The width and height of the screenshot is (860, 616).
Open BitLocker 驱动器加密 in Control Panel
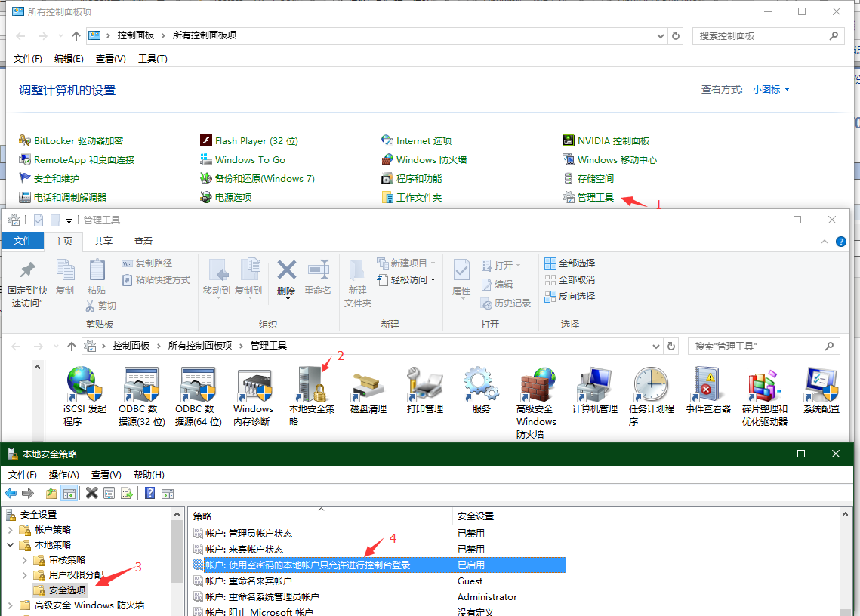[x=71, y=141]
